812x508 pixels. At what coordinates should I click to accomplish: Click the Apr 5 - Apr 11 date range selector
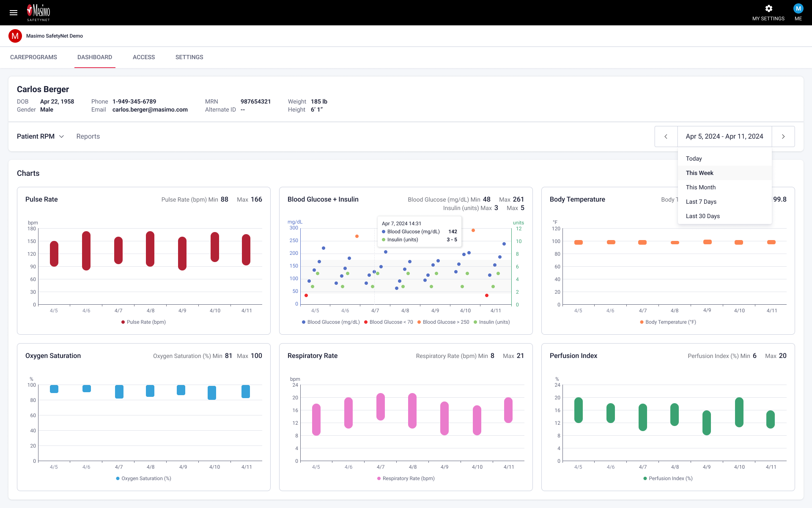[724, 137]
